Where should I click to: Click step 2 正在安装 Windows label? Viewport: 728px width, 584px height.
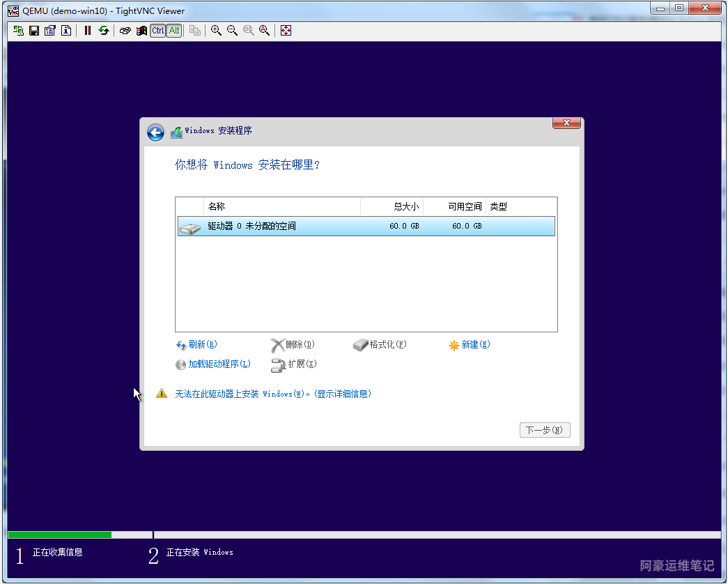(200, 552)
